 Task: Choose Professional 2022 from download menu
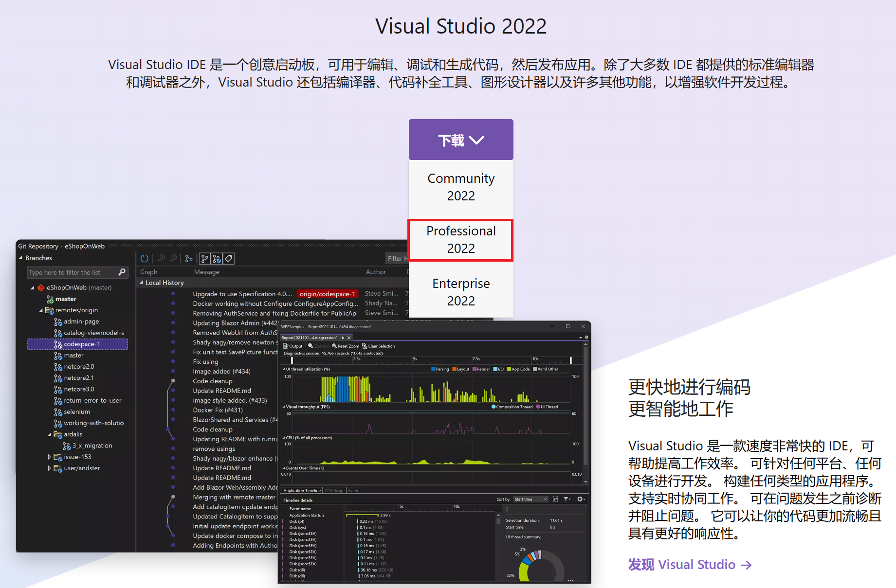(461, 240)
